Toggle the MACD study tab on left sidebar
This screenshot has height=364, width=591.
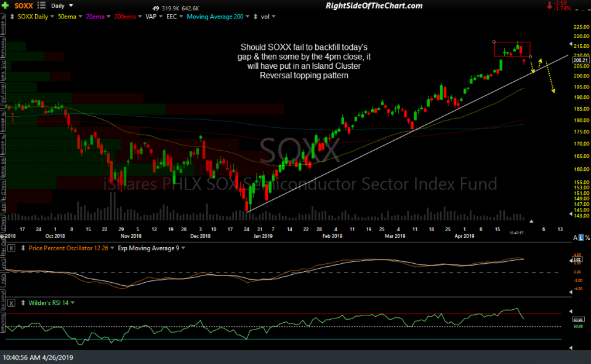click(x=4, y=218)
